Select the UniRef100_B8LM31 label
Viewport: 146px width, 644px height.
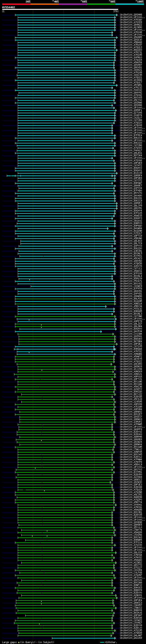pos(131,299)
